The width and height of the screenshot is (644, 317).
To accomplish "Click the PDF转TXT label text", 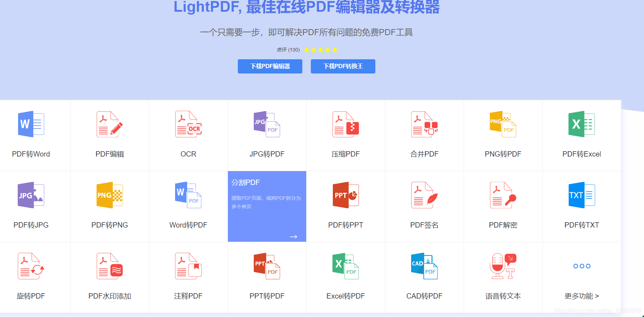I will pyautogui.click(x=582, y=225).
